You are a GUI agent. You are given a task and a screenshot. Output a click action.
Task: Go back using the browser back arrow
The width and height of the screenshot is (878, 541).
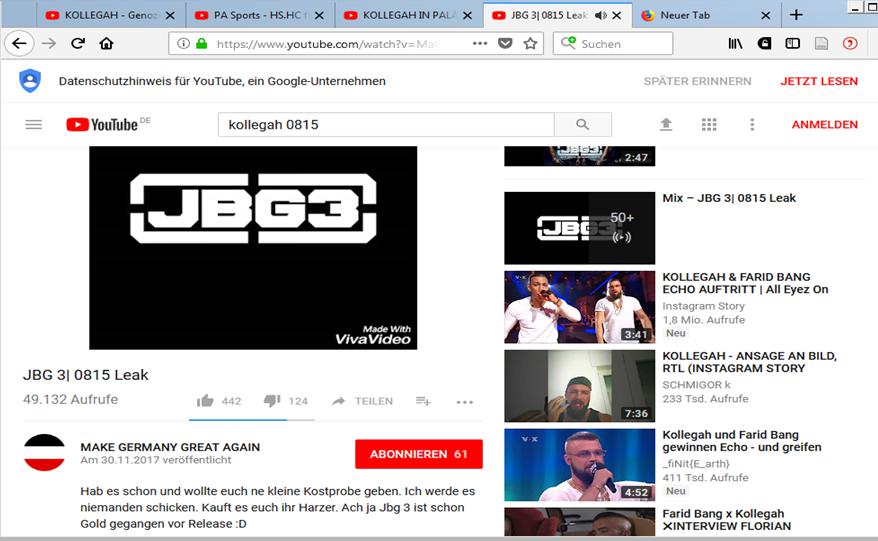pyautogui.click(x=20, y=43)
